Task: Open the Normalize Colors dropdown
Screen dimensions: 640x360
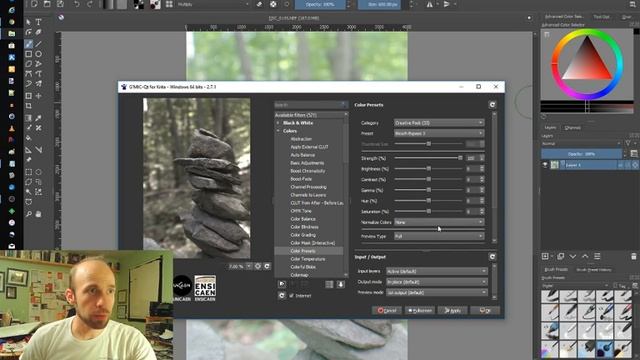Action: coord(439,222)
